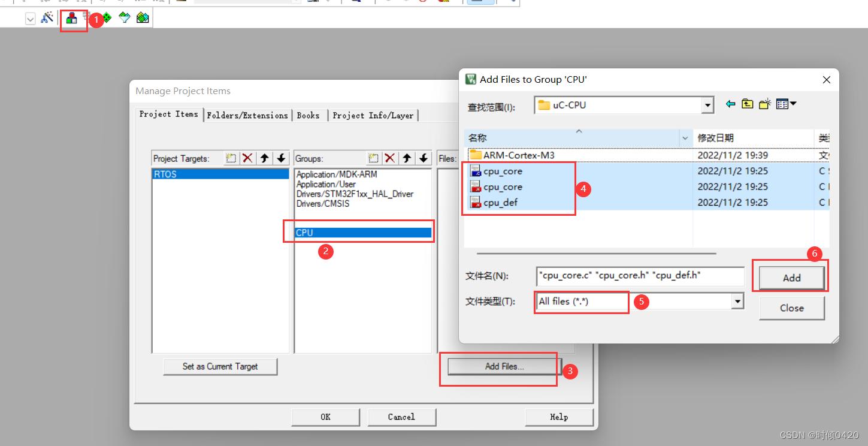Viewport: 868px width, 446px height.
Task: Create new folder in file dialog
Action: pos(764,104)
